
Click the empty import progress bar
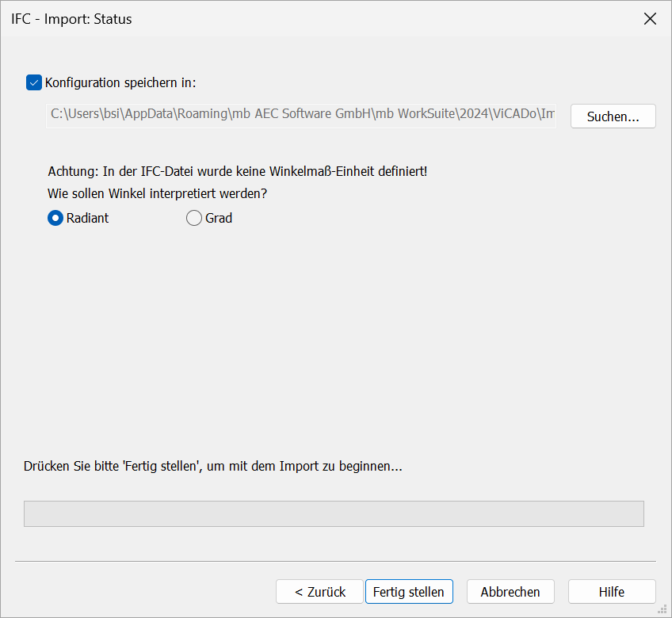[334, 513]
